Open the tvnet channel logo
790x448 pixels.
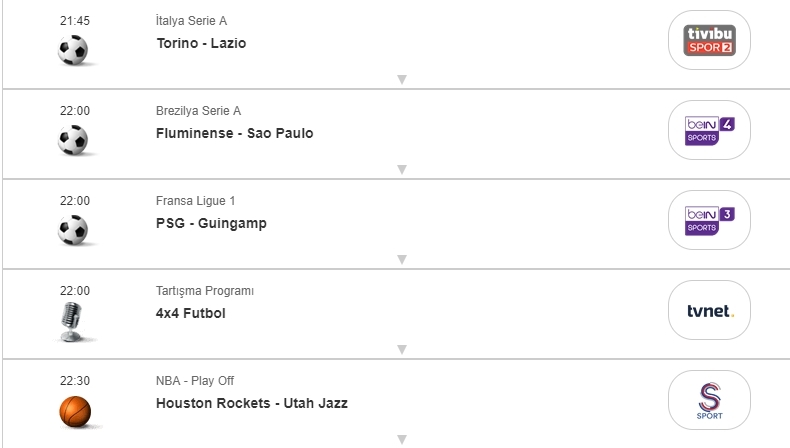709,310
